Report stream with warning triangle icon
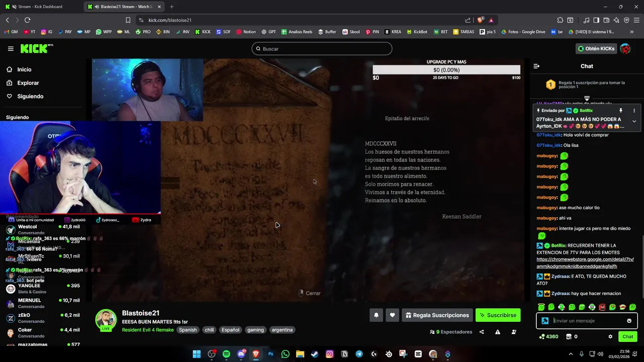Screen dimensions: 644x362 click(498, 332)
